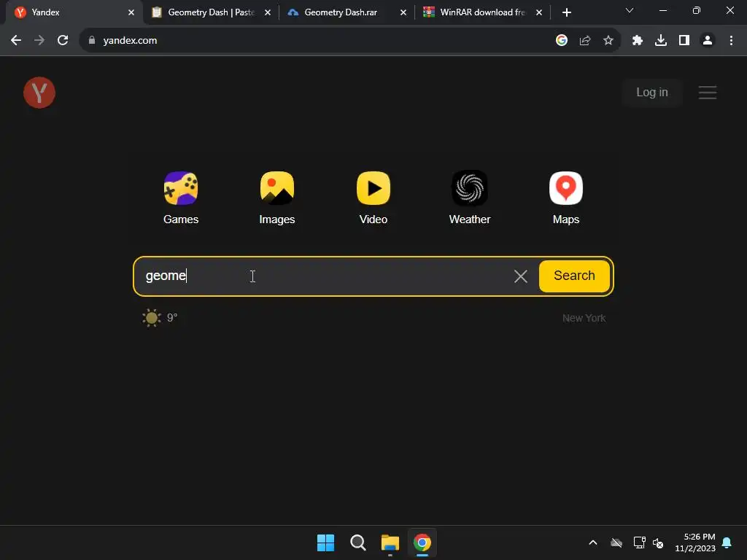Screen dimensions: 747x560
Task: View site information lock icon
Action: coord(92,41)
